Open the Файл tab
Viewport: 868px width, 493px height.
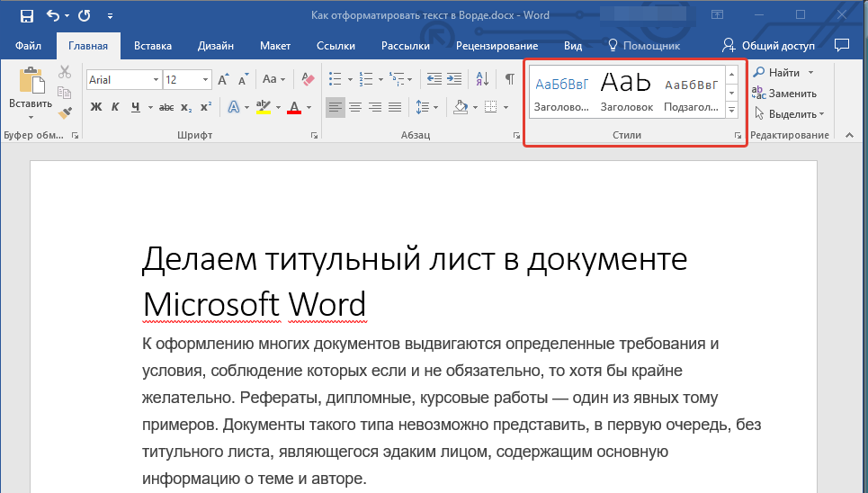pos(28,46)
